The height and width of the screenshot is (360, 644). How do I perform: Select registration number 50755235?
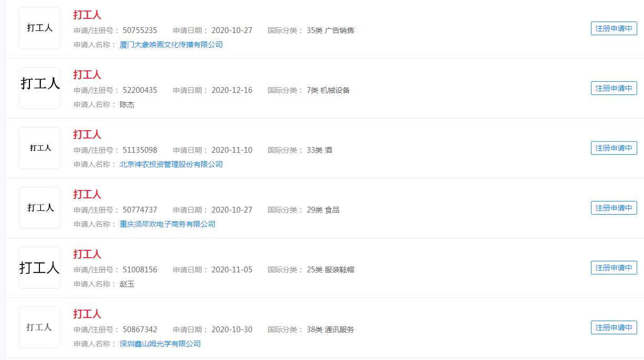(x=140, y=30)
